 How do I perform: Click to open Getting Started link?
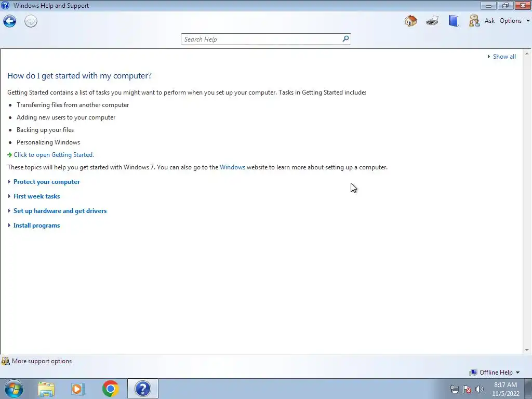tap(54, 155)
